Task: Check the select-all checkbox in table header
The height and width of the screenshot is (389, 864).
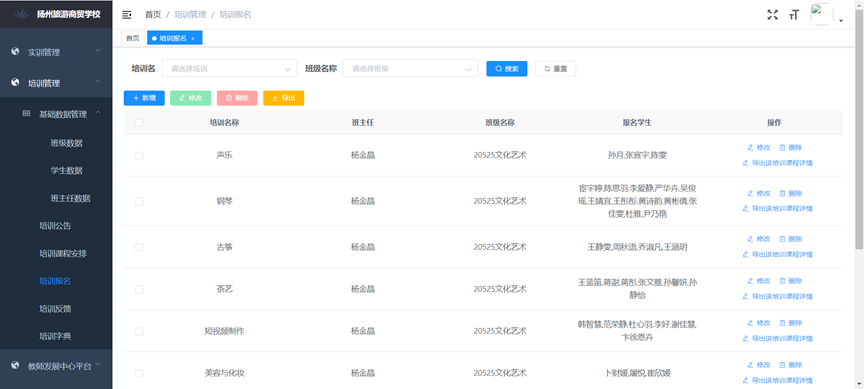Action: pos(139,123)
